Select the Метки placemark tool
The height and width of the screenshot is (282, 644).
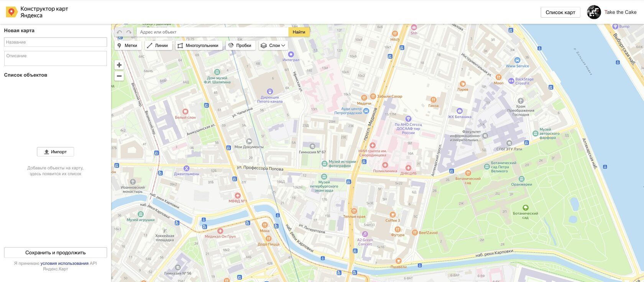(128, 46)
